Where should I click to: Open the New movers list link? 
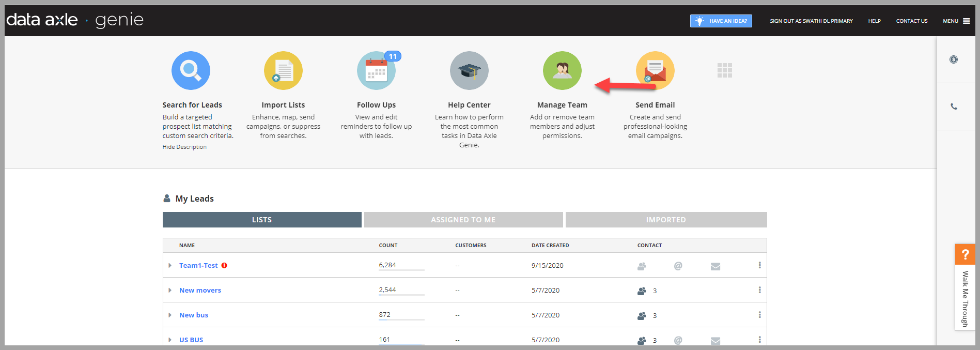(200, 290)
